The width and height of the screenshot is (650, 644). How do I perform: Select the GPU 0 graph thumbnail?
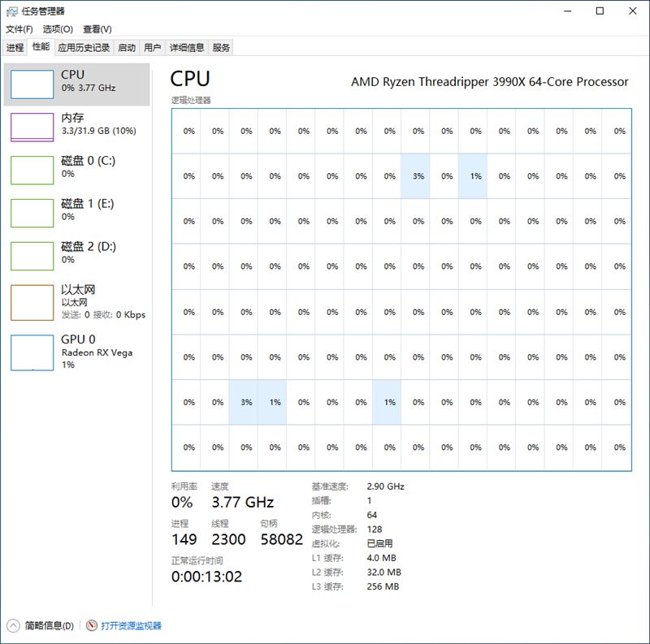[32, 352]
